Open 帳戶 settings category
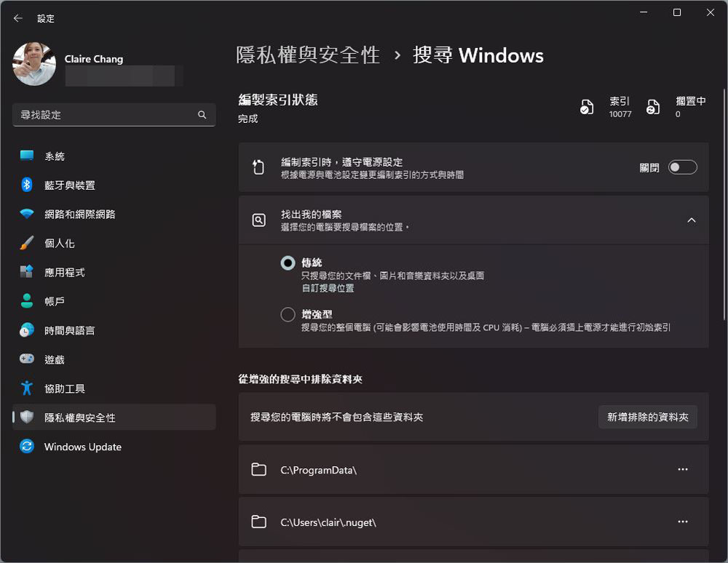The width and height of the screenshot is (728, 563). pyautogui.click(x=114, y=301)
